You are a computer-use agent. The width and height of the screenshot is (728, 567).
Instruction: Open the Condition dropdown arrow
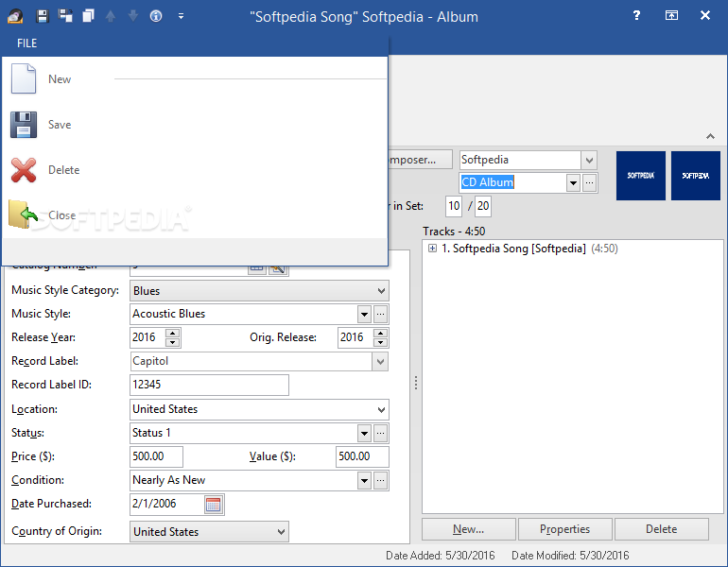coord(364,481)
